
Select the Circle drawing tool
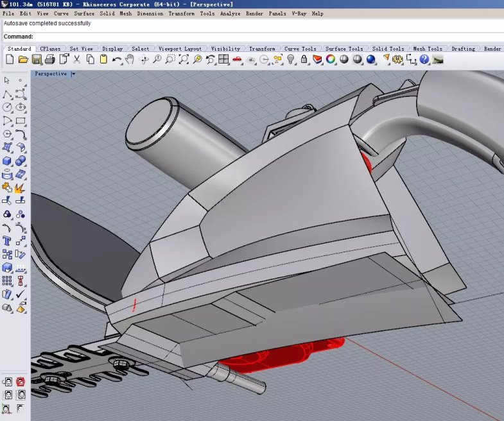(7, 107)
